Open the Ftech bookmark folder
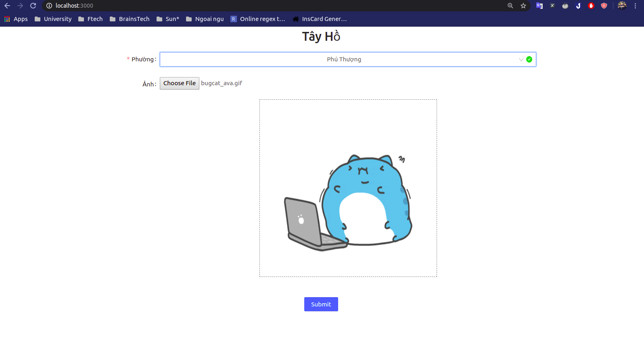Screen dimensions: 644x348 coord(90,19)
